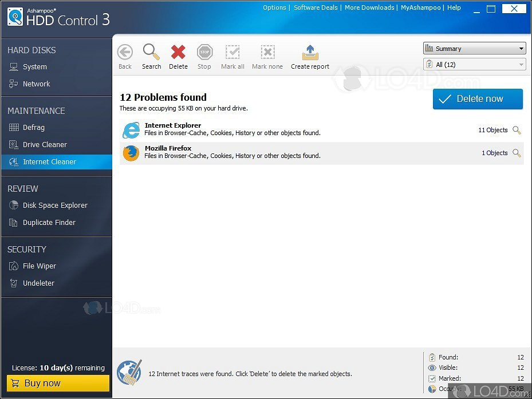The image size is (532, 399).
Task: Open the All (12) filter dropdown
Action: click(474, 65)
